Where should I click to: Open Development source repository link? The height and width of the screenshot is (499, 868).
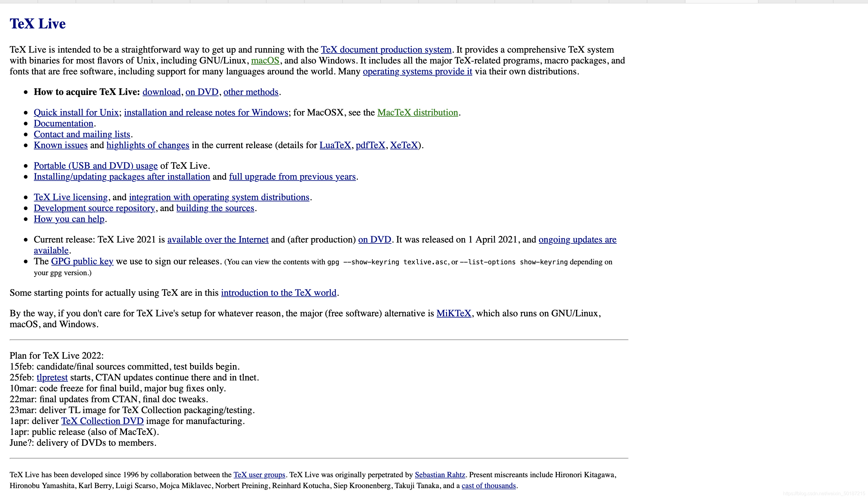(x=94, y=208)
